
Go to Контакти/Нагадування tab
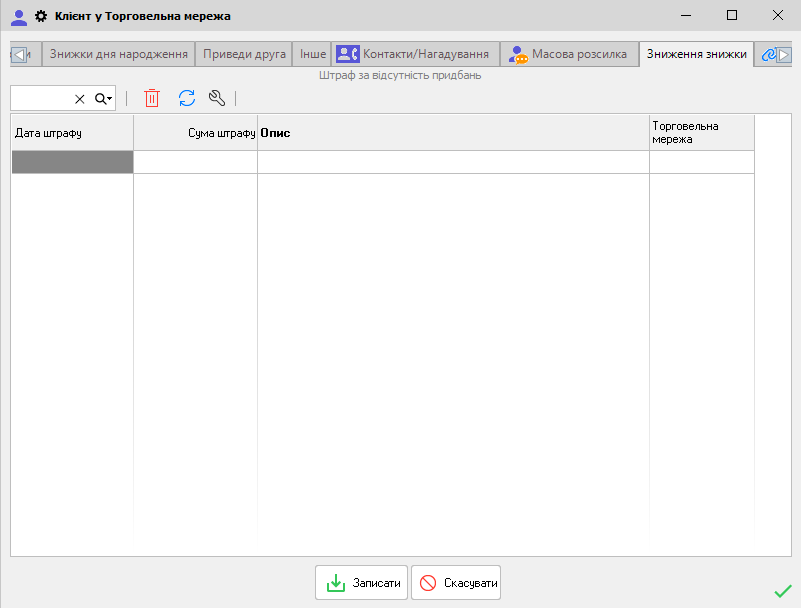click(x=414, y=54)
